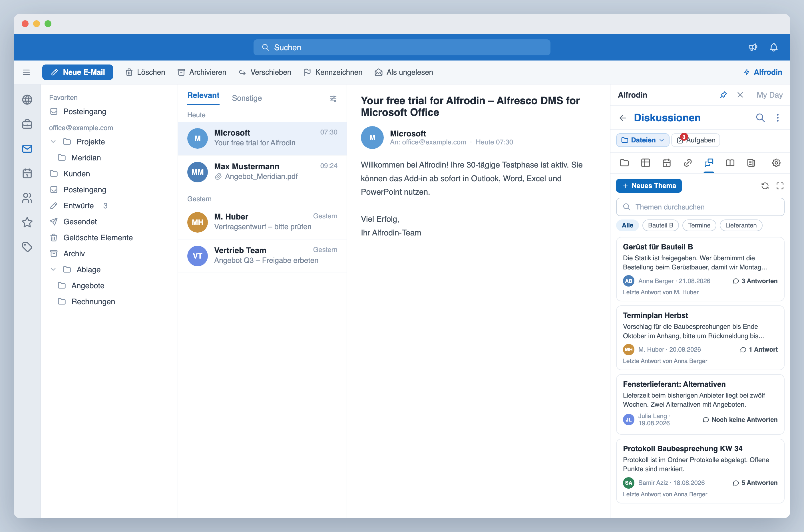
Task: Collapse the Ablage folder chevron
Action: (x=53, y=269)
